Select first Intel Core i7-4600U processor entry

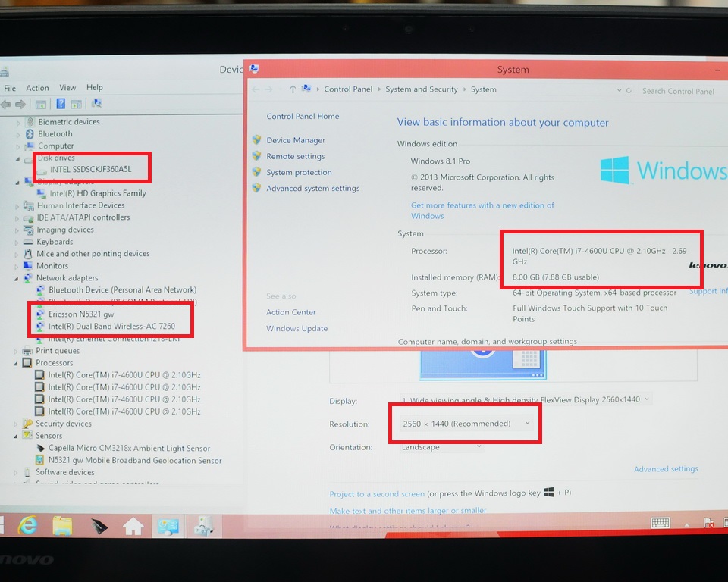(124, 375)
